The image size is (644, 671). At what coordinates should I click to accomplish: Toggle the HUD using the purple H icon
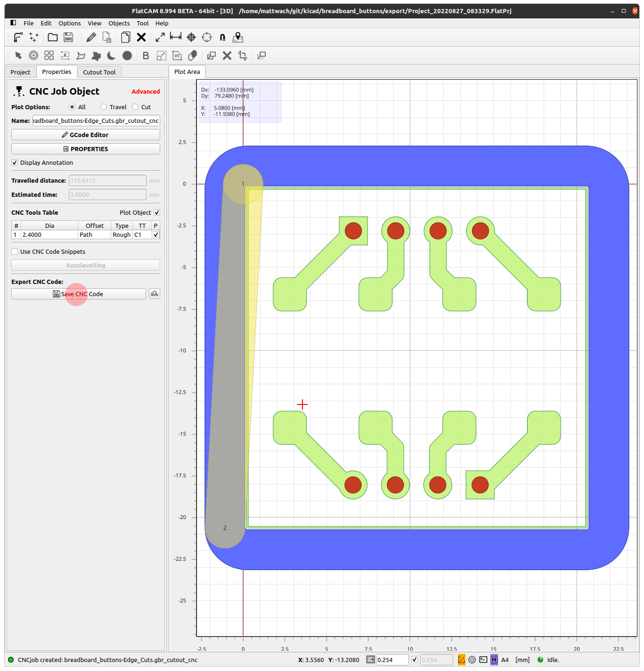(x=494, y=660)
